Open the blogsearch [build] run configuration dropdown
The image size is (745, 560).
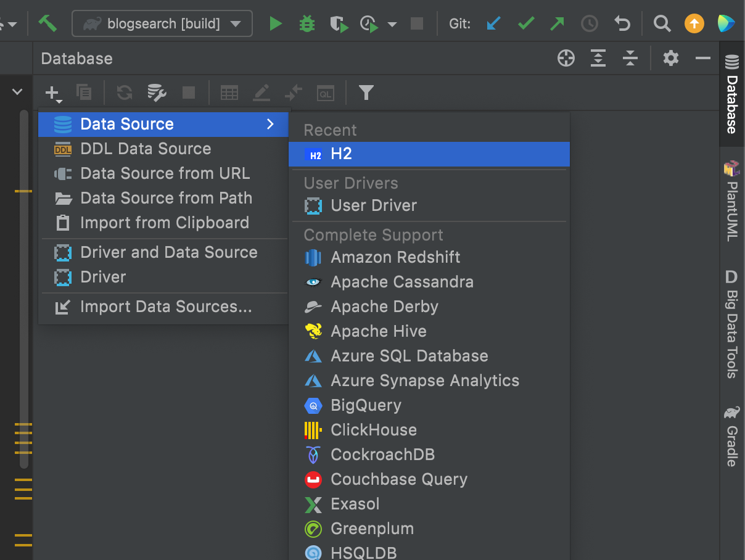[162, 24]
